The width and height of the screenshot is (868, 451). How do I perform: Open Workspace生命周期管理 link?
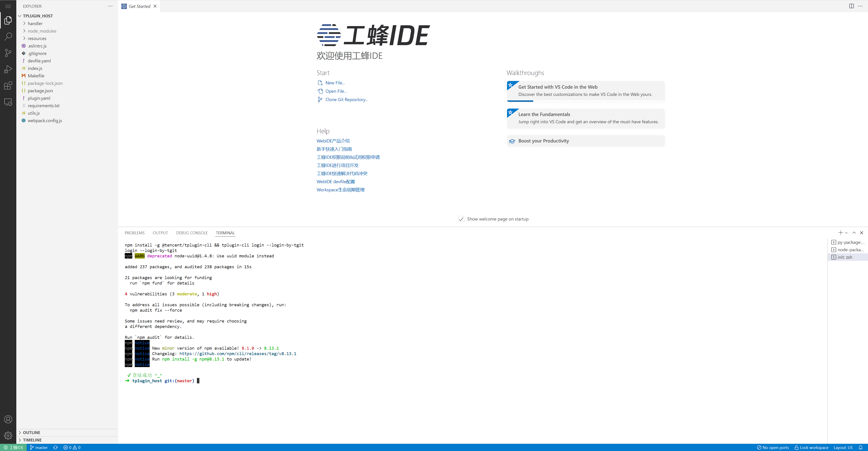point(340,190)
